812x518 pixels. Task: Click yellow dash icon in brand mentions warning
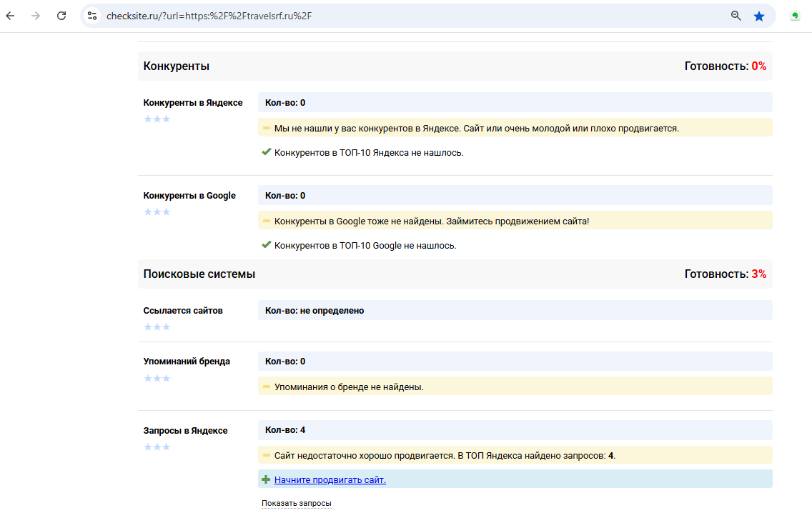266,387
